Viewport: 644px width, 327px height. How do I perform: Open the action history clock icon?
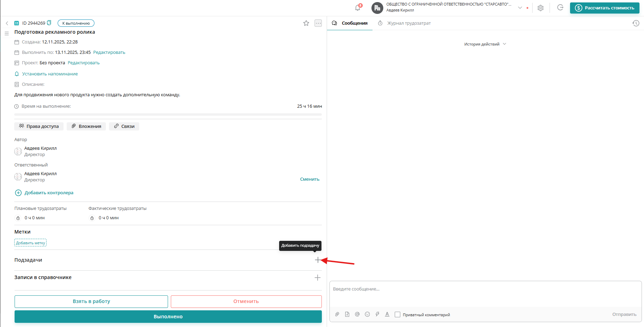click(x=636, y=23)
